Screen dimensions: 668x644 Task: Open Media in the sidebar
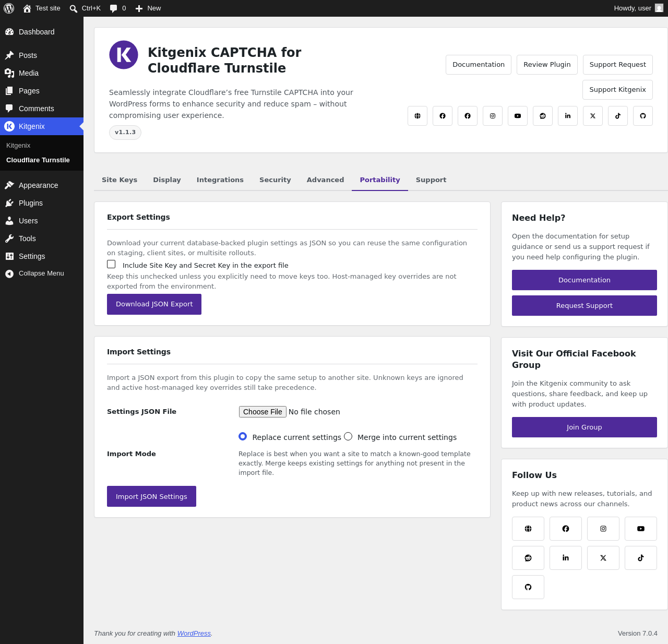pyautogui.click(x=42, y=73)
